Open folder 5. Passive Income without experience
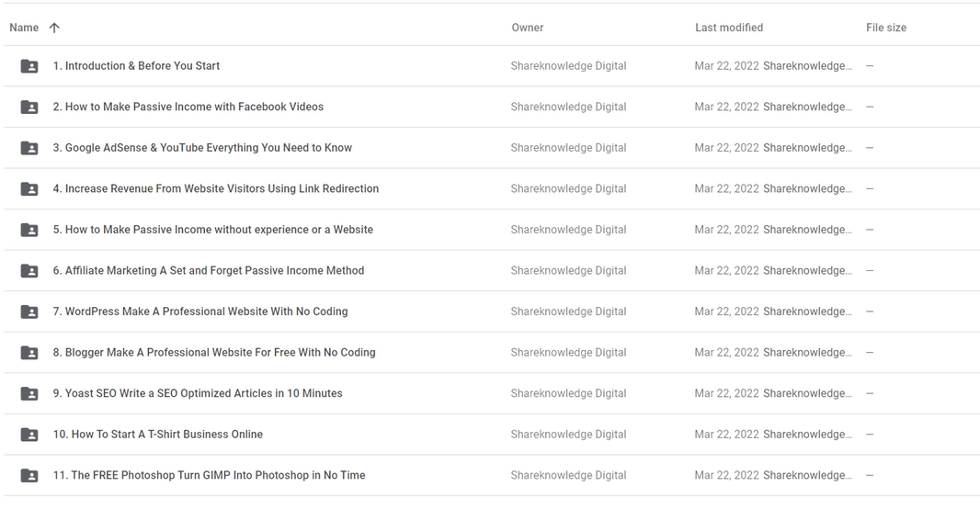 [212, 230]
